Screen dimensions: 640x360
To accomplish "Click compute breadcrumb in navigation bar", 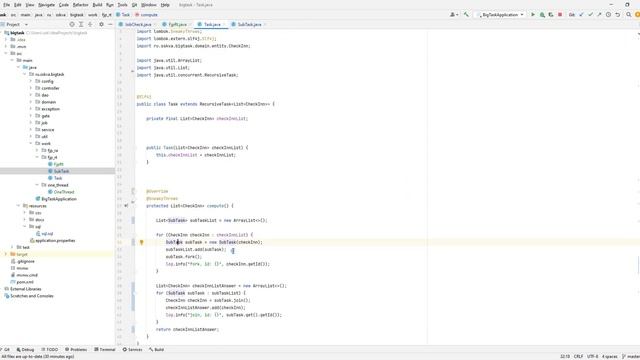I will click(x=149, y=15).
